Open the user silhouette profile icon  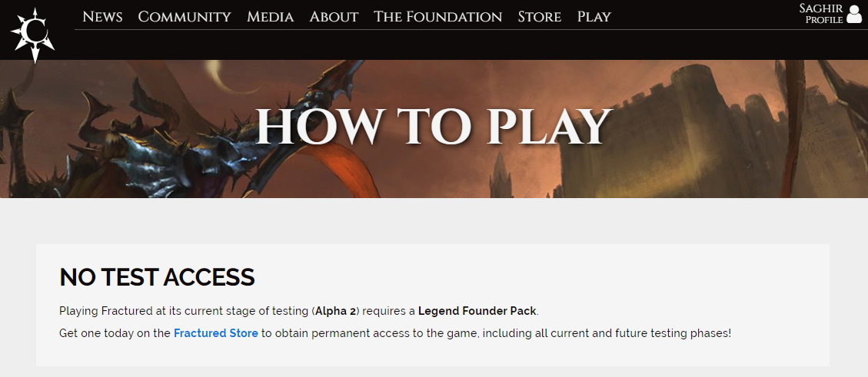click(854, 14)
